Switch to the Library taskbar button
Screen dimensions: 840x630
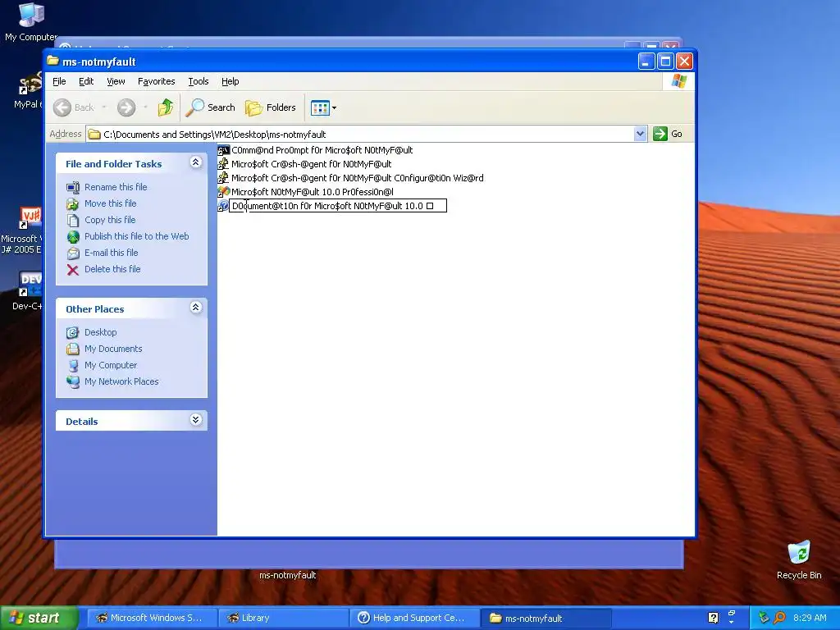coord(284,618)
